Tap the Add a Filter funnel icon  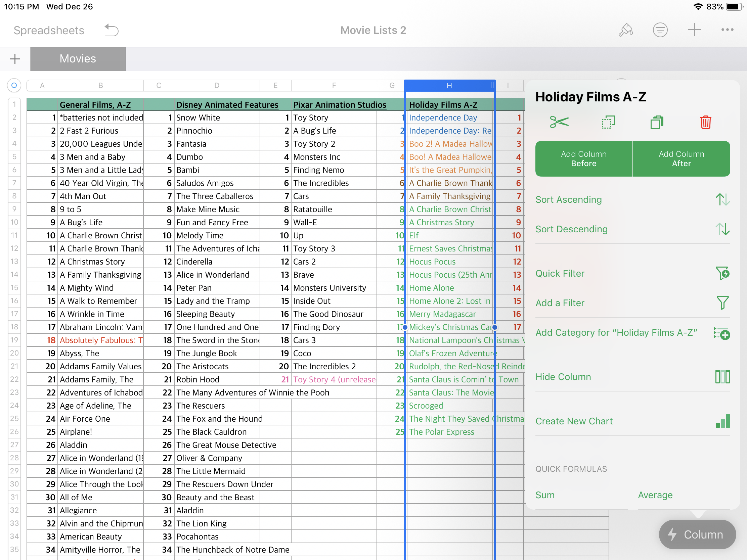722,303
